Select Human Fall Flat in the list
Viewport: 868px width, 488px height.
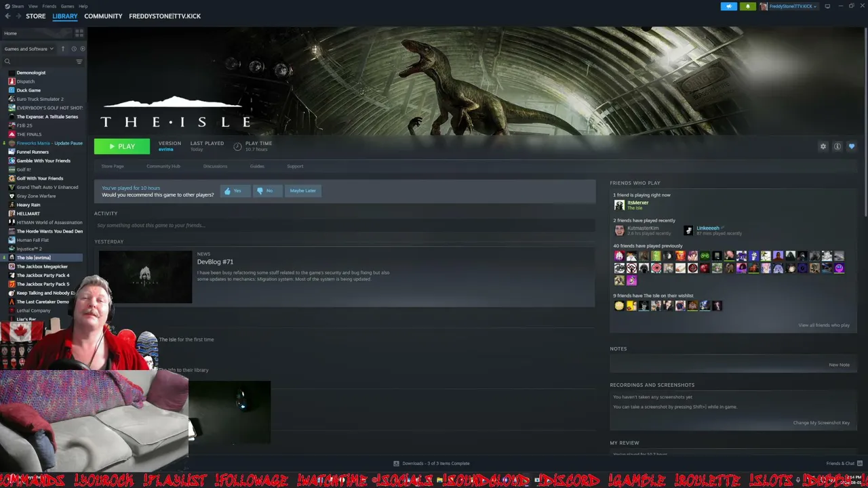click(33, 240)
